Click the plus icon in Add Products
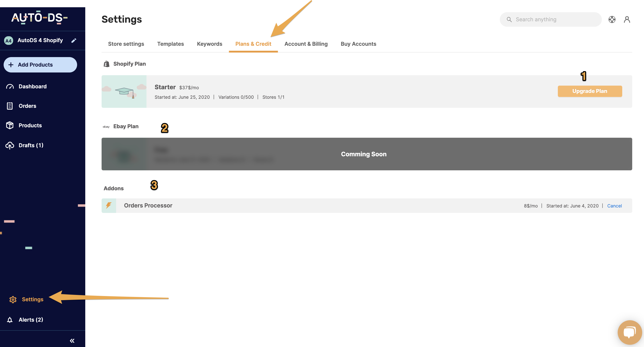 pyautogui.click(x=11, y=65)
